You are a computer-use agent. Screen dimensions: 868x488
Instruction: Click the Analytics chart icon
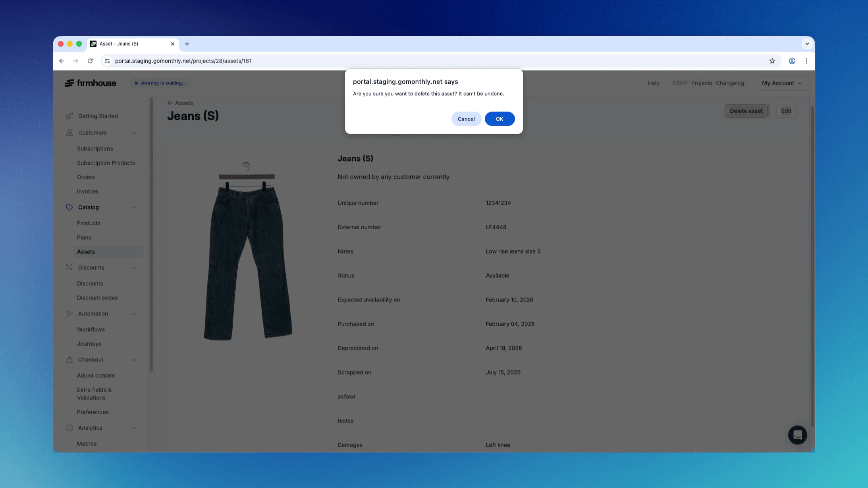pos(69,428)
